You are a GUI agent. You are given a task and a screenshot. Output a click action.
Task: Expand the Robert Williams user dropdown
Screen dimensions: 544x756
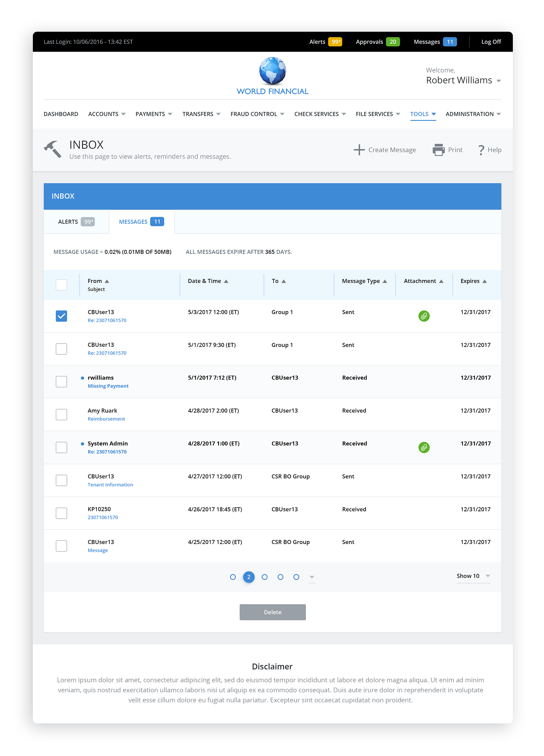point(498,81)
